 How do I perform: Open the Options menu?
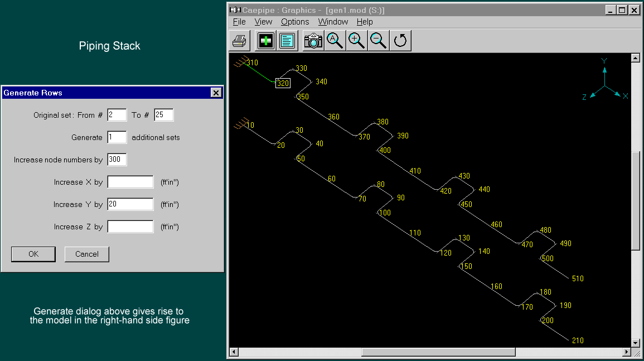[295, 22]
